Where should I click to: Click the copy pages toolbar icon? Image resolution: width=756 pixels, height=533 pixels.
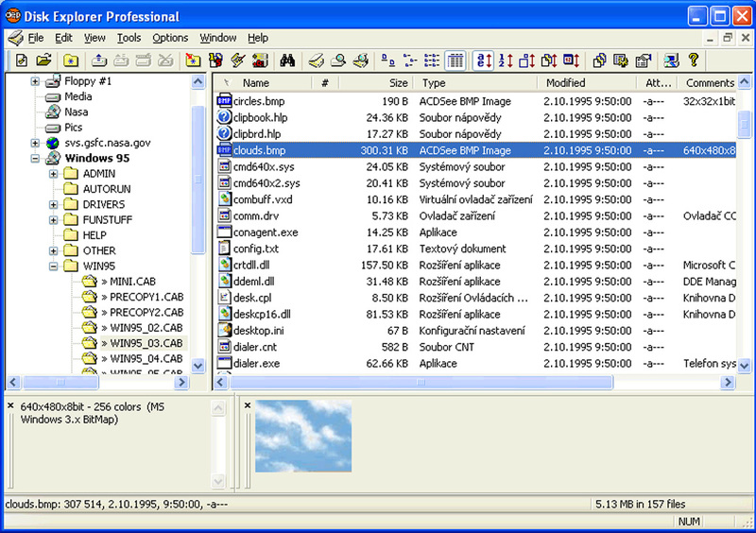point(599,60)
